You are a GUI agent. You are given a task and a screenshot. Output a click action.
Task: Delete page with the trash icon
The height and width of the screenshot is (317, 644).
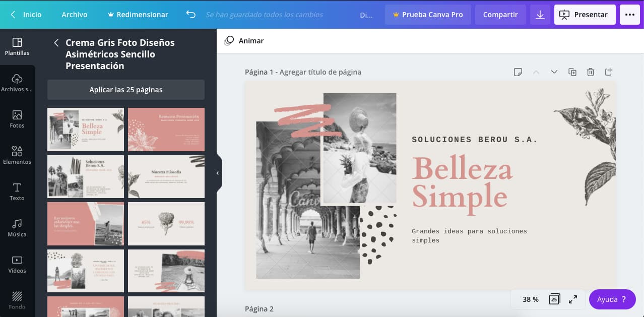591,72
